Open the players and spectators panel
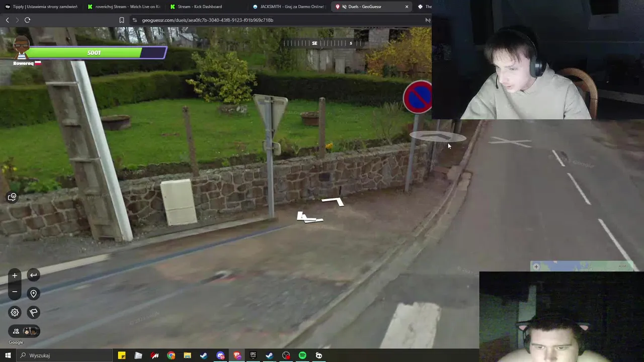Screen dimensions: 644x362 click(x=24, y=331)
